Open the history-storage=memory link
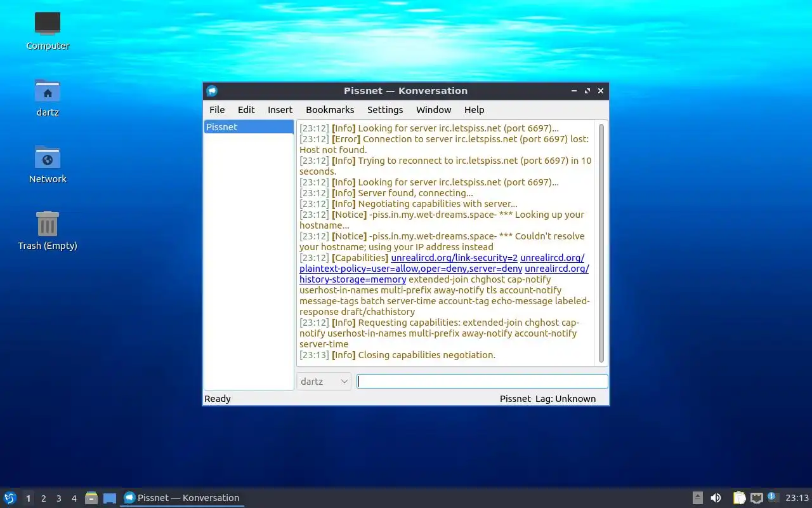The height and width of the screenshot is (508, 812). 353,279
